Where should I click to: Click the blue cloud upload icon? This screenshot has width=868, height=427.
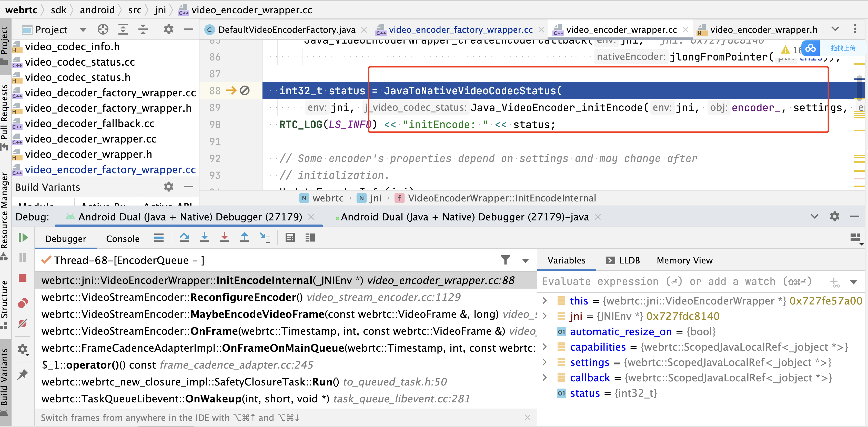point(810,48)
